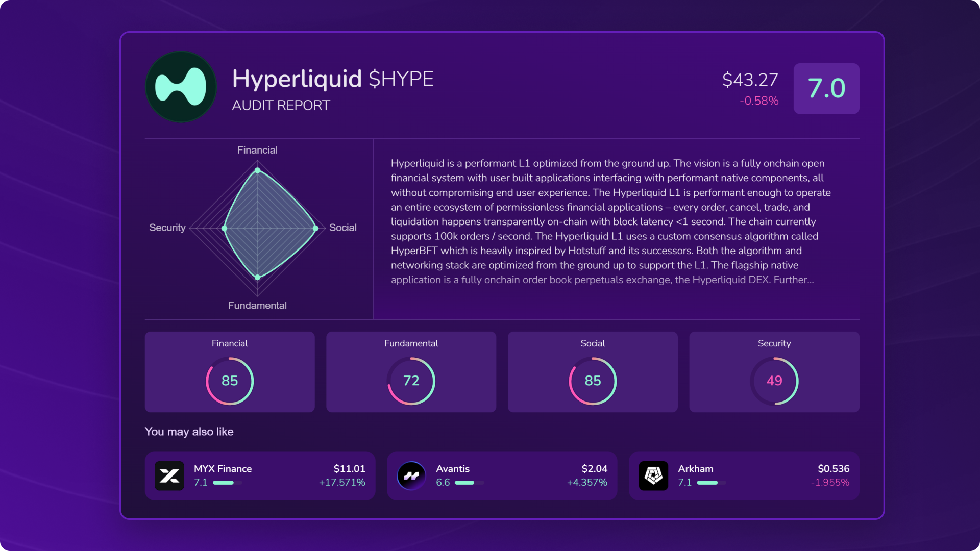Click the radar chart Fundamental axis label

tap(257, 305)
